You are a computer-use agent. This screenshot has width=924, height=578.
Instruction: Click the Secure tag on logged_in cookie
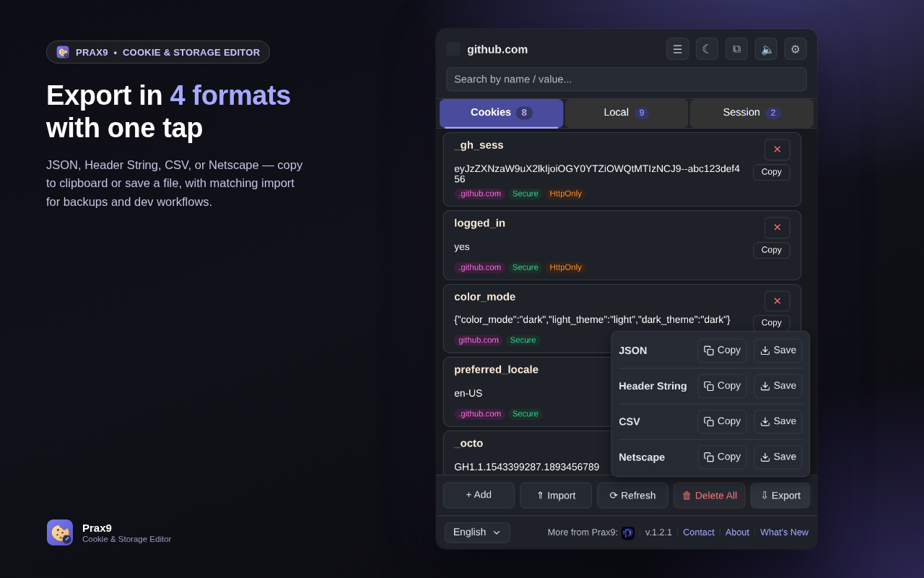(526, 267)
